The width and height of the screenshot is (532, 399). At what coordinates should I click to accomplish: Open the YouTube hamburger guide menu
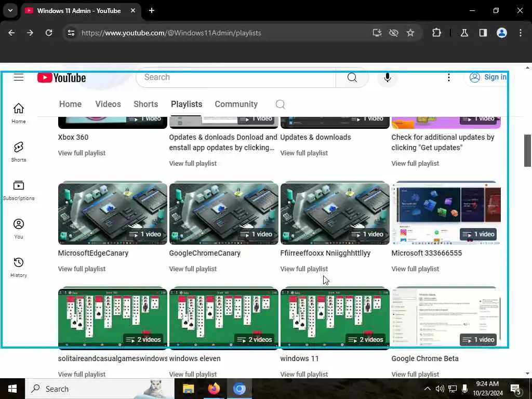click(x=19, y=77)
